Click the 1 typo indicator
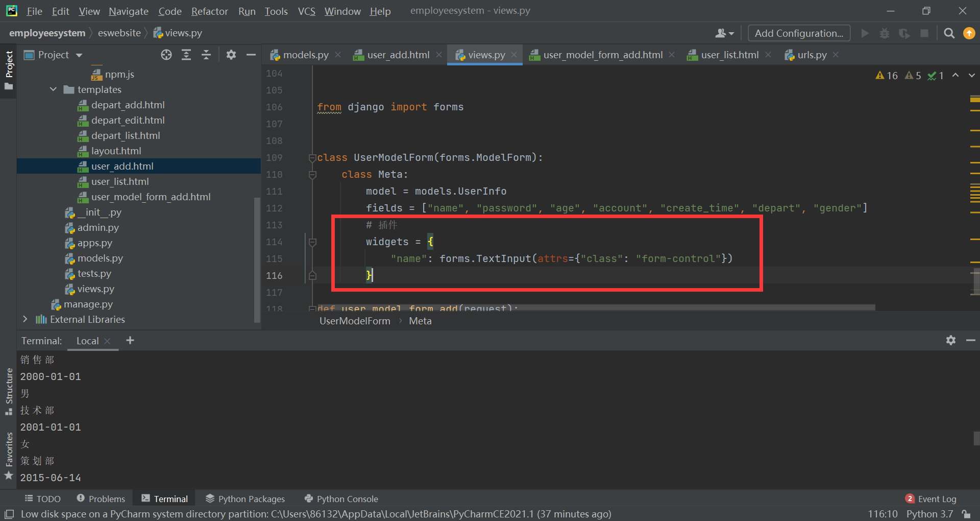980x521 pixels. pyautogui.click(x=936, y=76)
